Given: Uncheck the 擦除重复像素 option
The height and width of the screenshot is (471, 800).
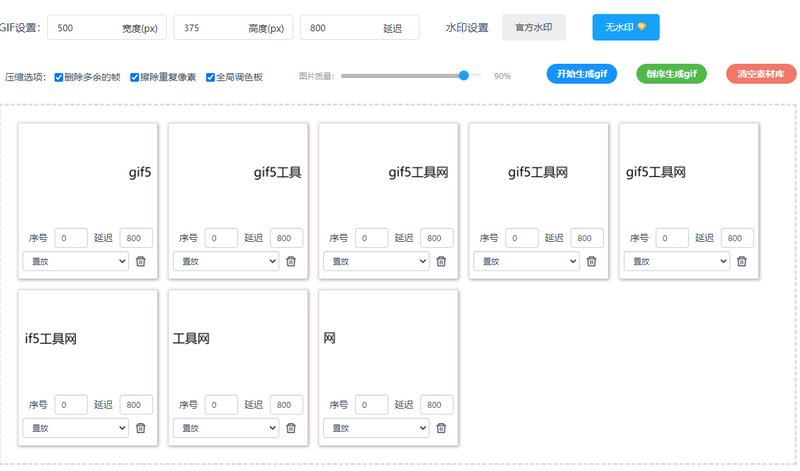Looking at the screenshot, I should (135, 77).
